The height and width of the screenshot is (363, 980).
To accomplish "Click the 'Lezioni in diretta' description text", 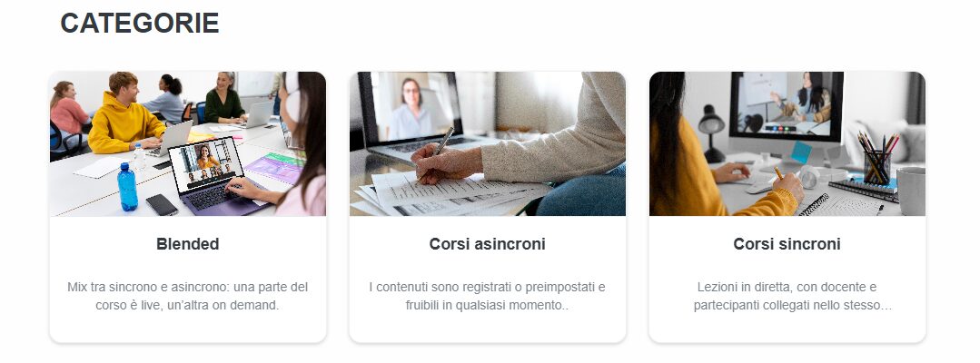I will click(x=787, y=297).
